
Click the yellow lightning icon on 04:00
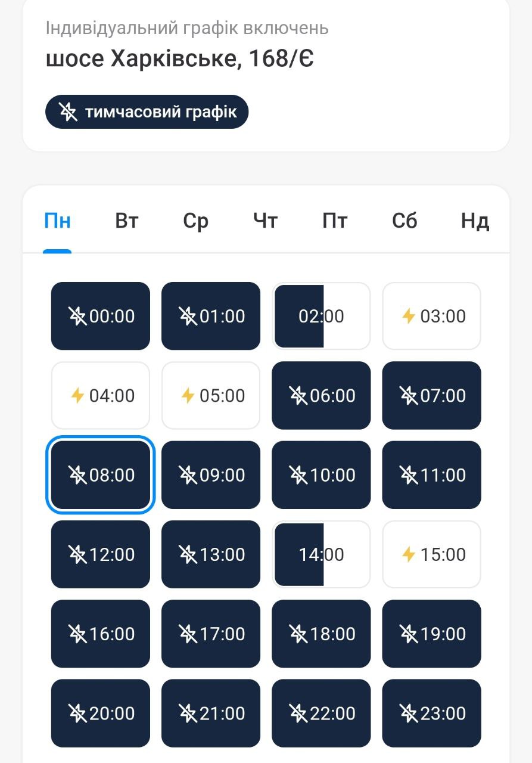tap(77, 395)
